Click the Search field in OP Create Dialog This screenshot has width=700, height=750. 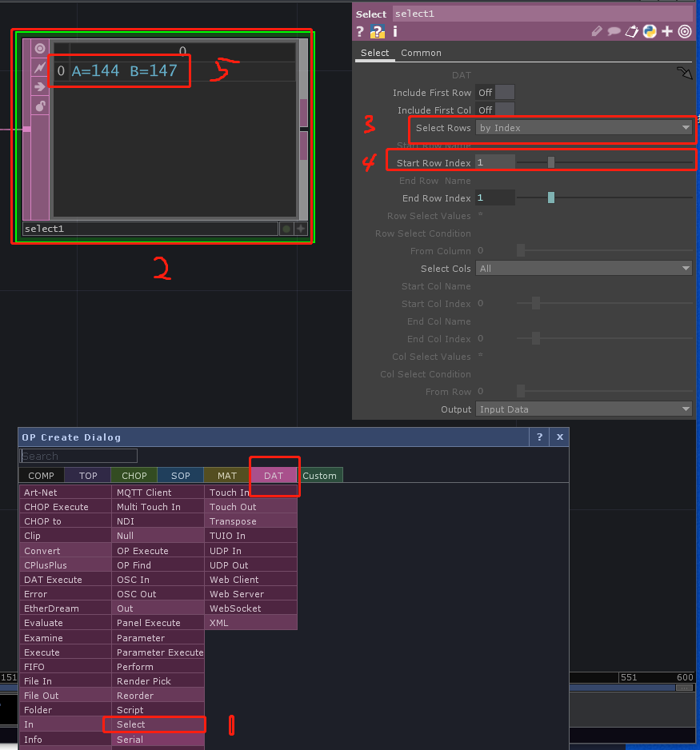coord(78,455)
